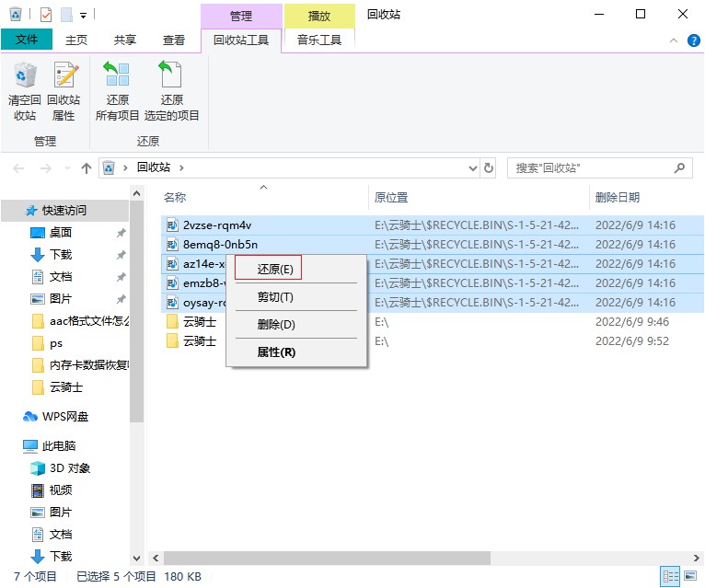Click horizontal scrollbar right arrow

696,558
